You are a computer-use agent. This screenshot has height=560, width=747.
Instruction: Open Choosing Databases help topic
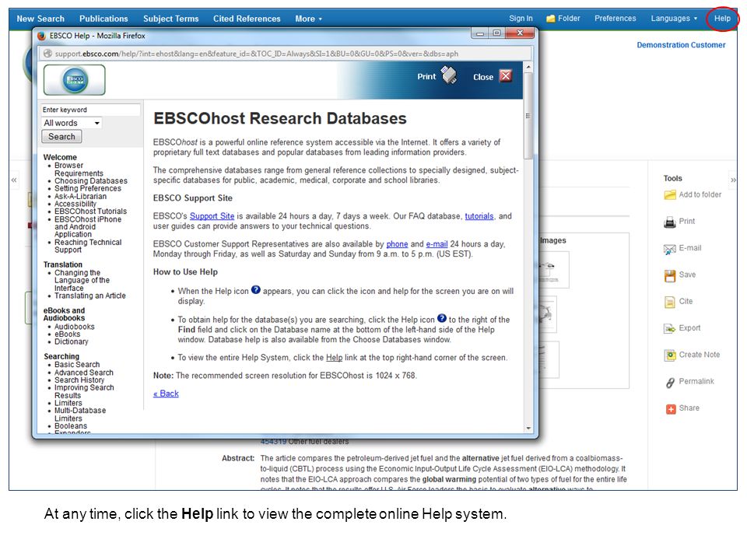[91, 181]
